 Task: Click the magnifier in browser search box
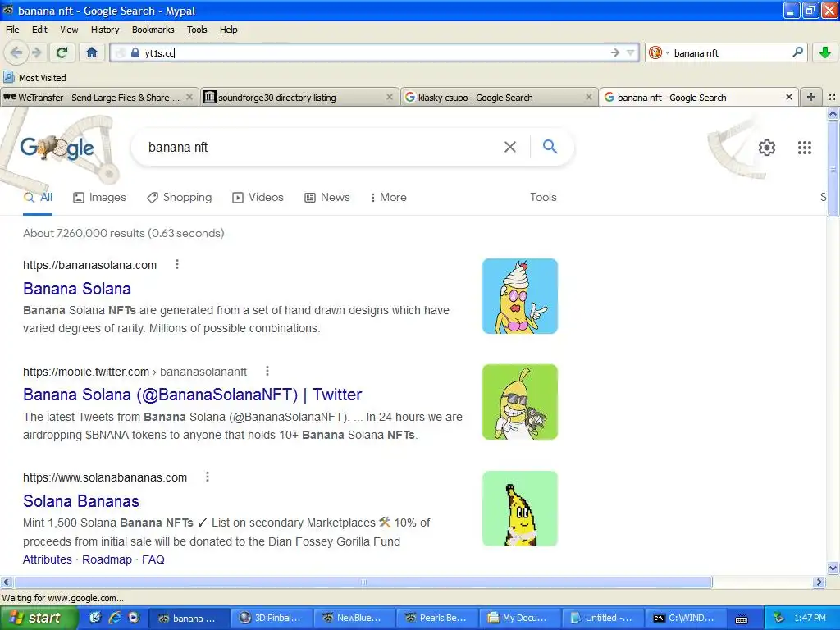[x=797, y=52]
